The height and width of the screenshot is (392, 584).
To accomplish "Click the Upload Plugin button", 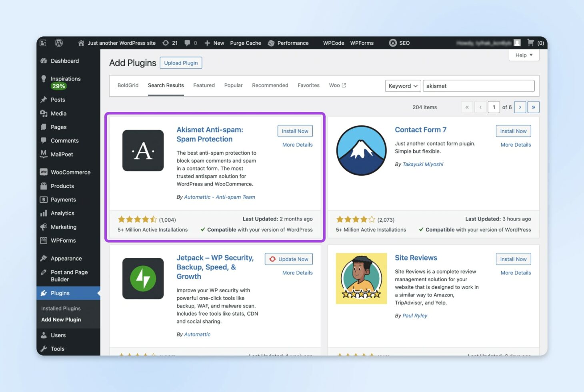I will point(181,63).
